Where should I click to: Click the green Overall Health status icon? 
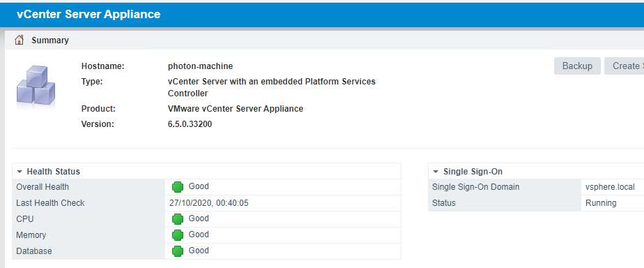click(178, 187)
